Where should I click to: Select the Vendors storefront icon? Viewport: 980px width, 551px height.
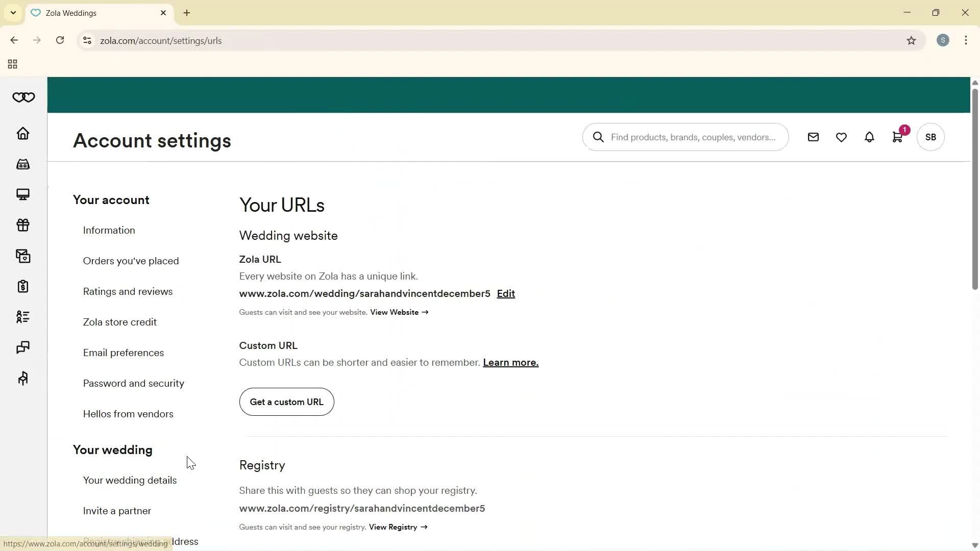pos(23,164)
